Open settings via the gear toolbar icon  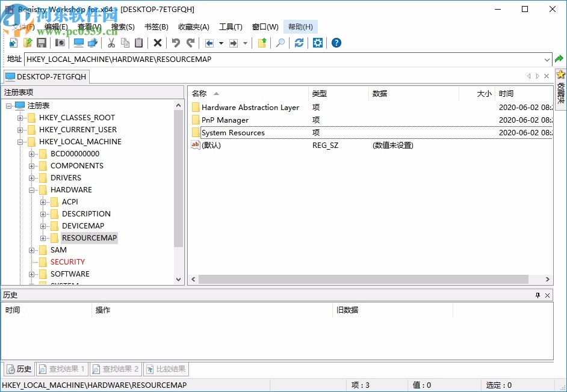pyautogui.click(x=318, y=43)
